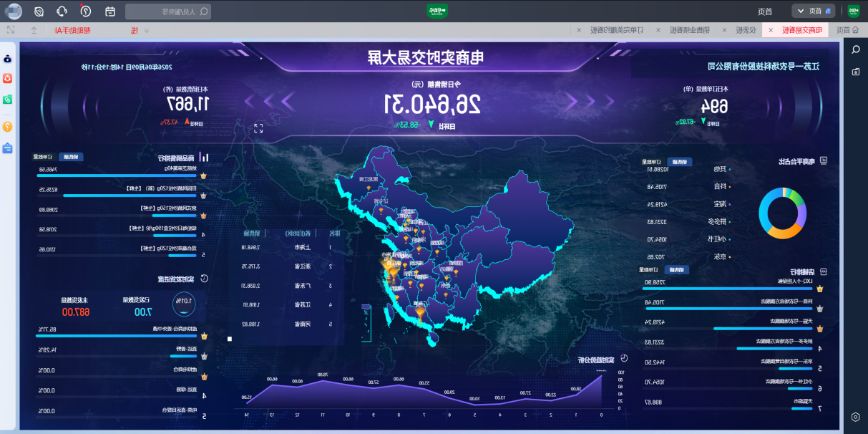
Task: Click the icon beside 电商平台占比 title
Action: point(824,161)
